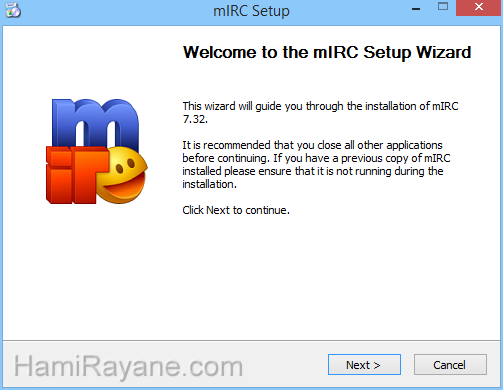
Task: Click the mIRC logo image
Action: 97,151
